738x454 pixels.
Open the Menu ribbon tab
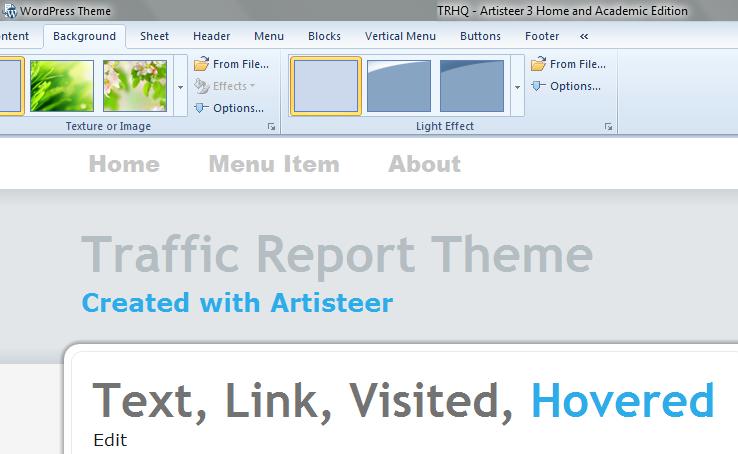269,36
